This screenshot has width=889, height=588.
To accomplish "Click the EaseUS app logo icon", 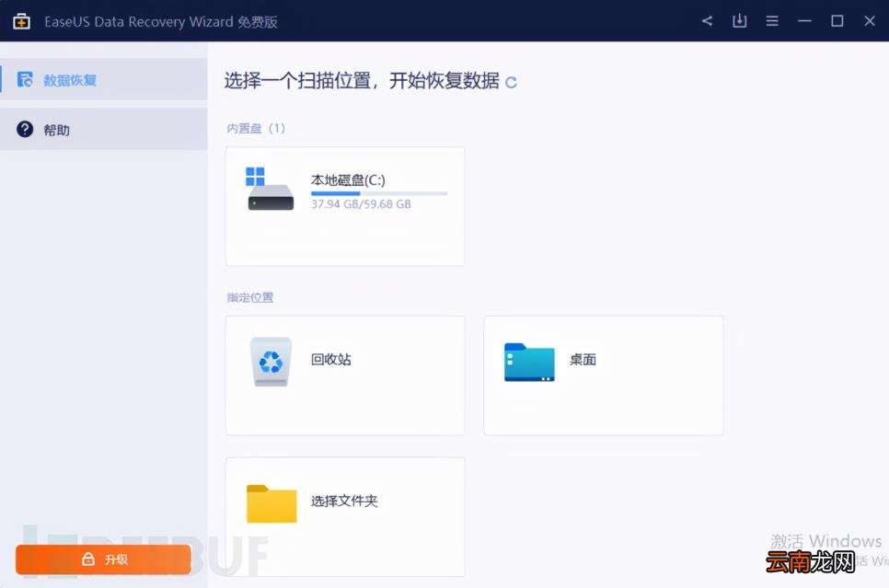I will (x=21, y=21).
